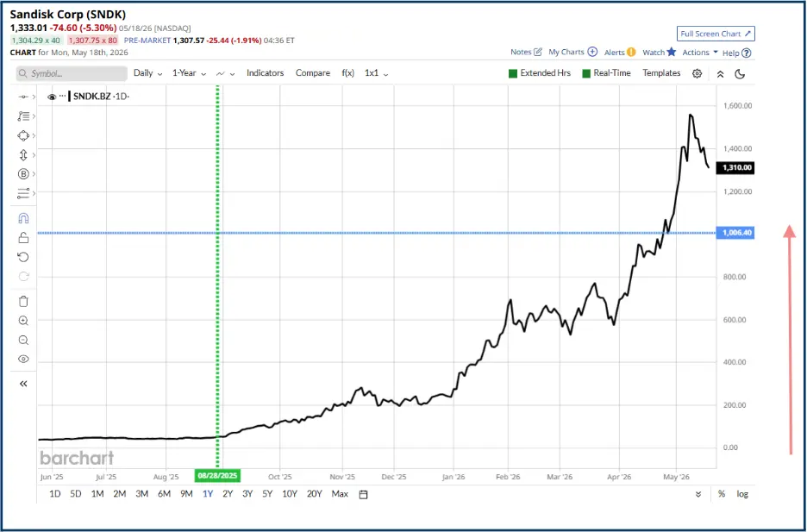
Task: Toggle the lock drawings padlock
Action: 23,238
